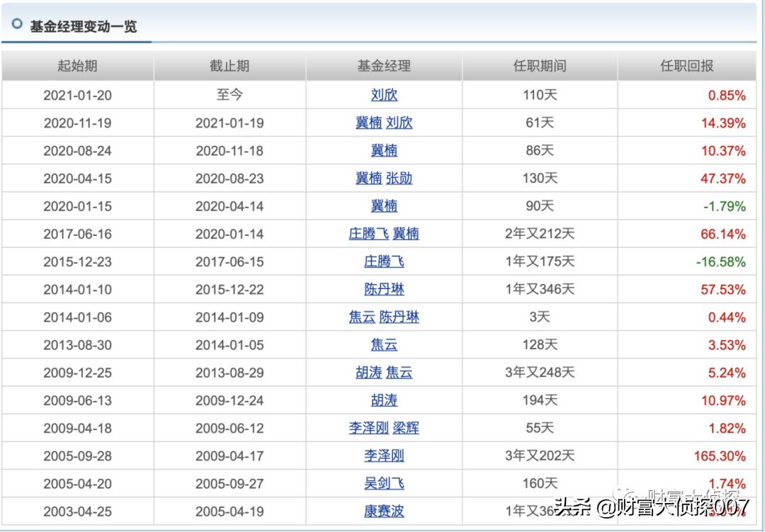
Task: Open fund manager 冀楠's profile link
Action: click(x=384, y=150)
